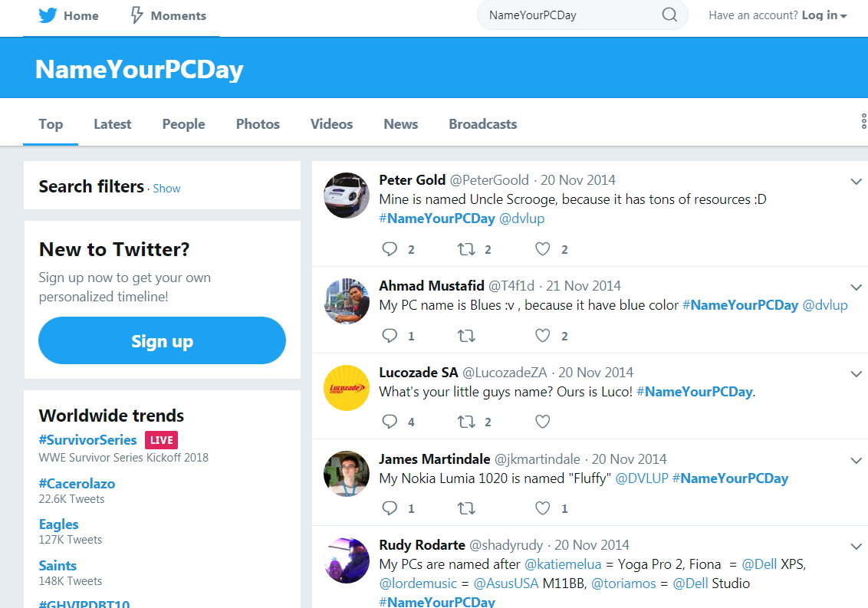Click @DVLUP mention in James Martindale's tweet
The height and width of the screenshot is (608, 868).
pyautogui.click(x=642, y=478)
